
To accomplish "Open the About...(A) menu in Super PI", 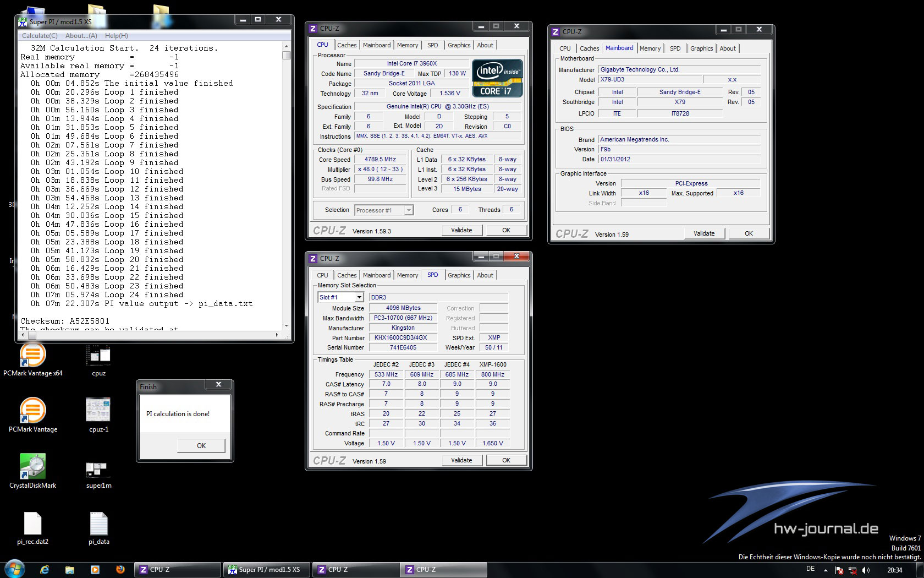I will [x=81, y=36].
